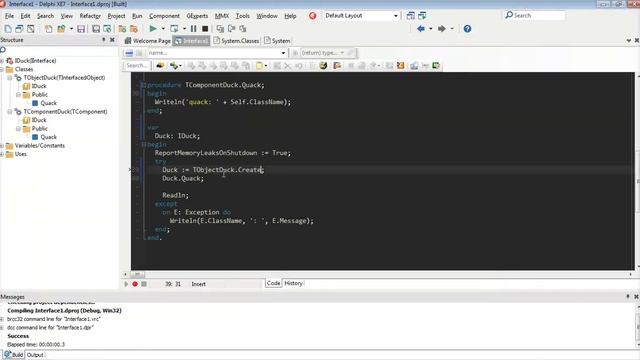Viewport: 640px width, 360px height.
Task: Click the purple Save floppy icon
Action: click(x=81, y=29)
